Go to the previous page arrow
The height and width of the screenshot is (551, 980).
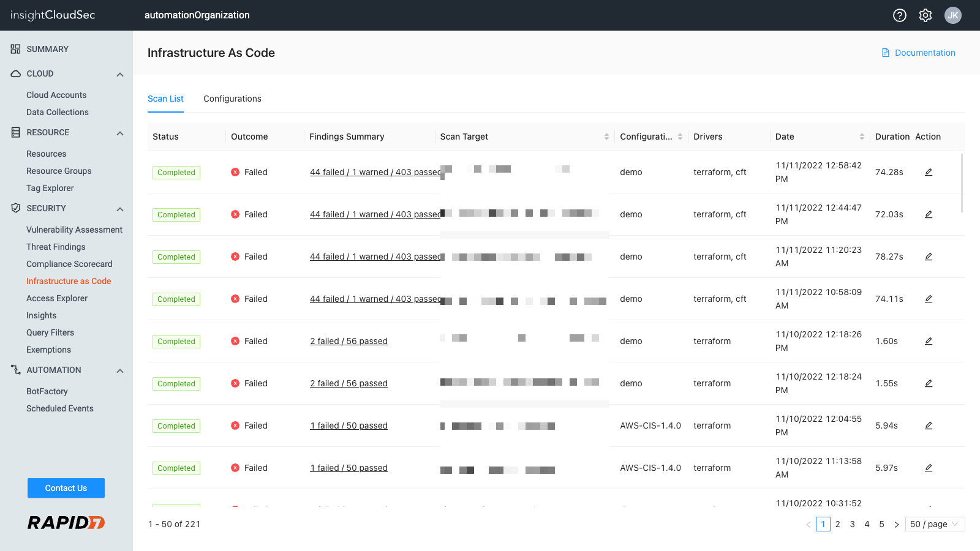pyautogui.click(x=809, y=525)
